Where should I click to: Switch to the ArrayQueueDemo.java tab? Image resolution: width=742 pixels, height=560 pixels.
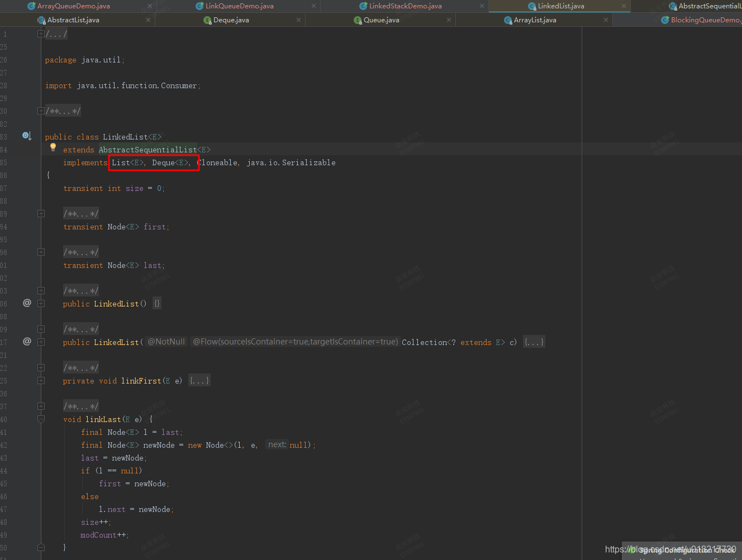pyautogui.click(x=74, y=6)
